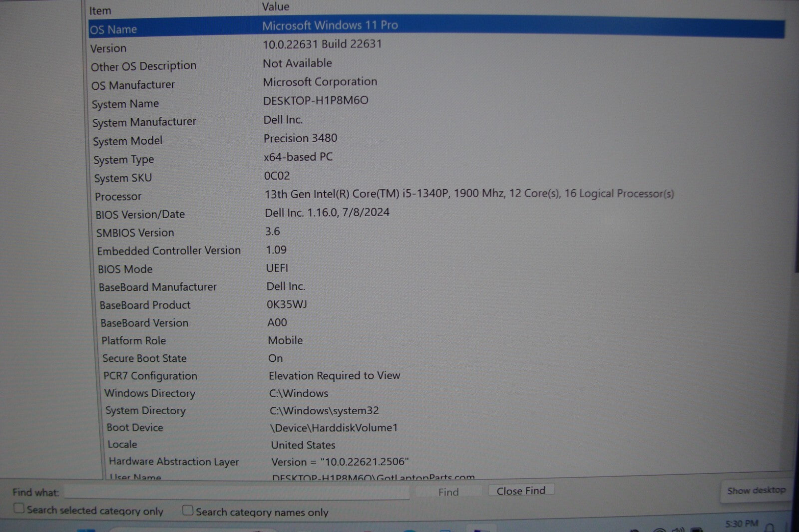
Task: Click the Find button
Action: (448, 492)
